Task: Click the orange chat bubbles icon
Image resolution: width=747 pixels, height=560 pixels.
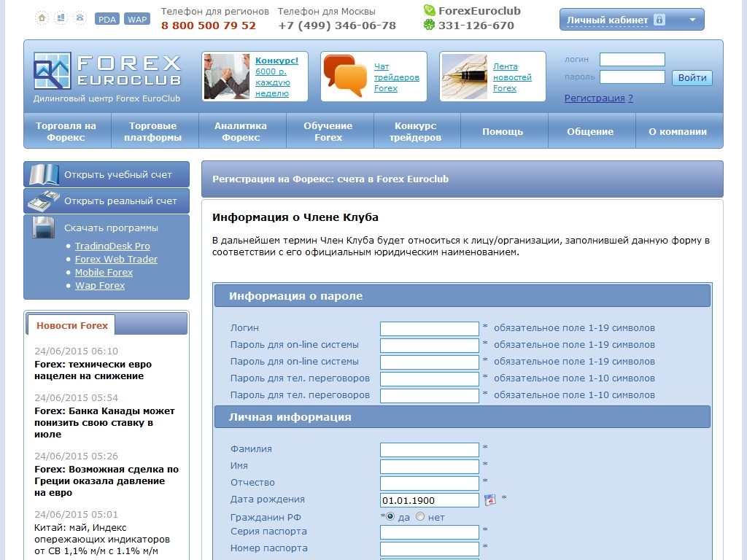Action: (345, 76)
